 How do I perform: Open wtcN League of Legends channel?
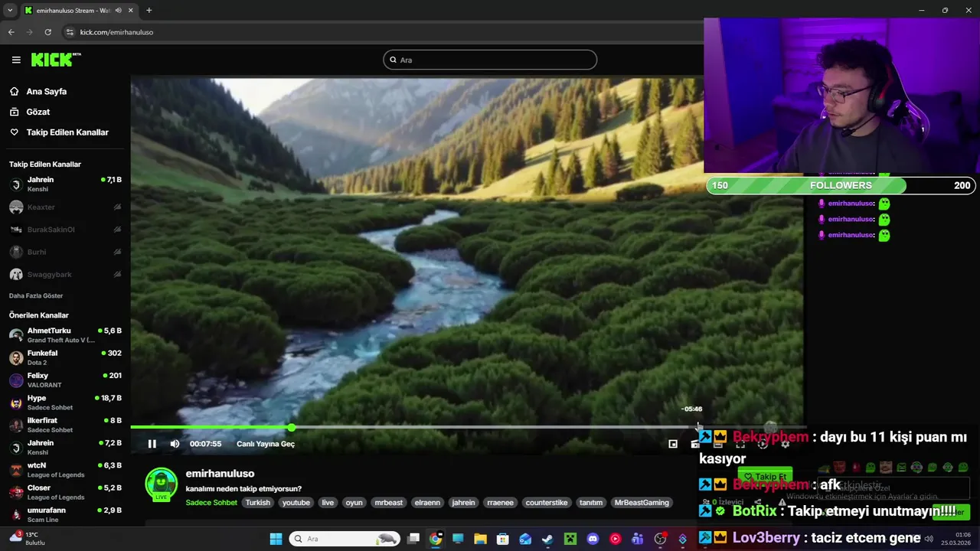pos(64,470)
